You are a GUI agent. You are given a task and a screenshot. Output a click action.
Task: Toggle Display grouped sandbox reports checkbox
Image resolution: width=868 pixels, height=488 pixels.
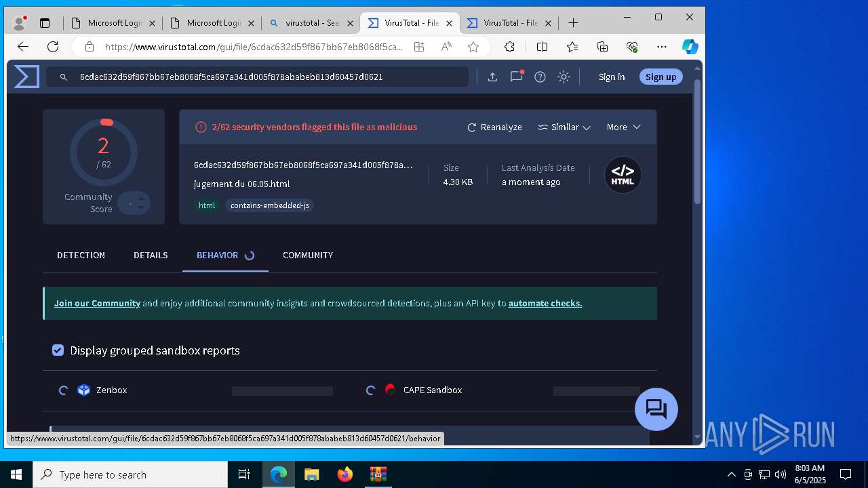click(x=58, y=350)
